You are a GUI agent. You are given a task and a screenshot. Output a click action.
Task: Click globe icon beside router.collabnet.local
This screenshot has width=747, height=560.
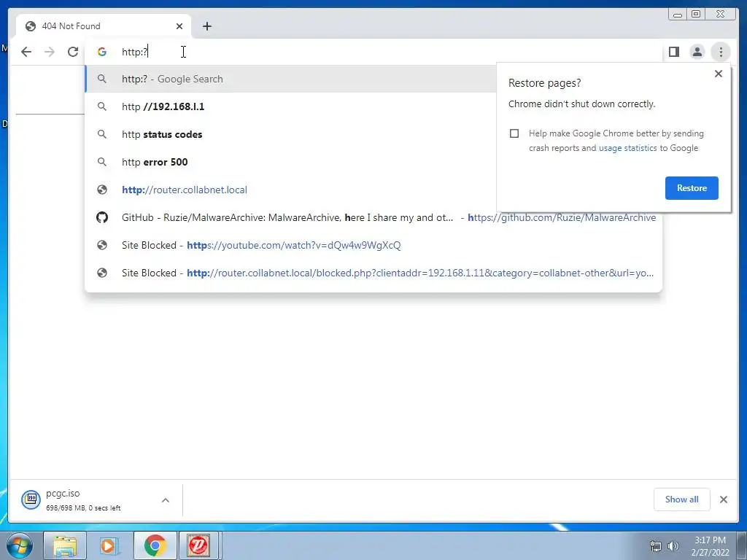pos(102,190)
